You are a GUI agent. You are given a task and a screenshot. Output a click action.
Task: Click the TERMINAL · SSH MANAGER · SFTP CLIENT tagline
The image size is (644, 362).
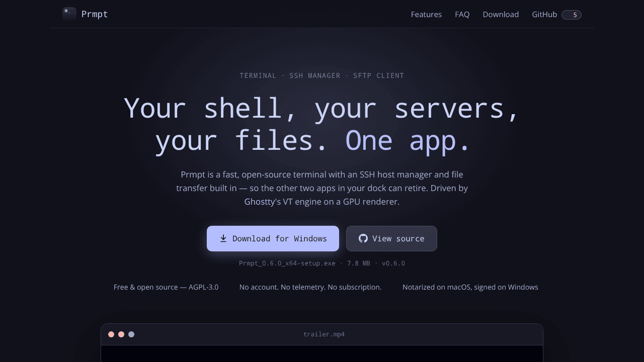322,75
